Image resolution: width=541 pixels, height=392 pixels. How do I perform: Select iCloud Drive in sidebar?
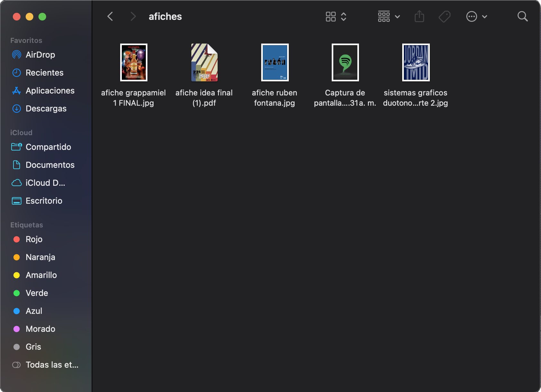coord(45,183)
